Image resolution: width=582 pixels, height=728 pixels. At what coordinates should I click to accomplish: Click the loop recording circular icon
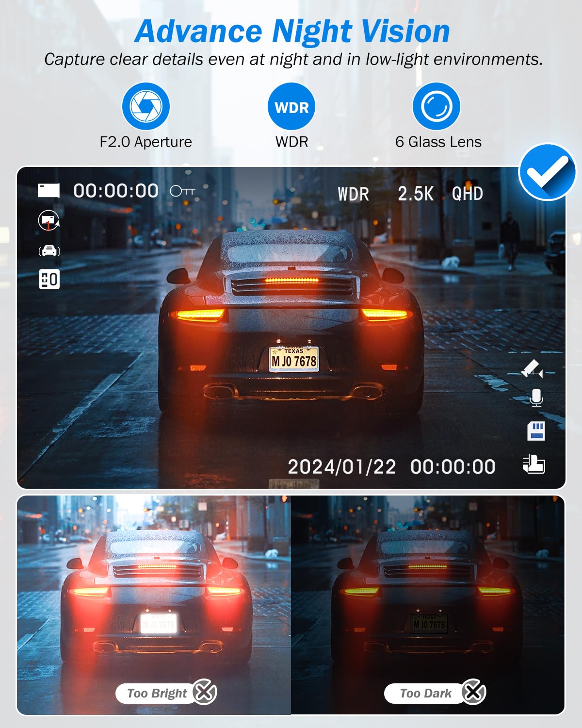[x=48, y=220]
